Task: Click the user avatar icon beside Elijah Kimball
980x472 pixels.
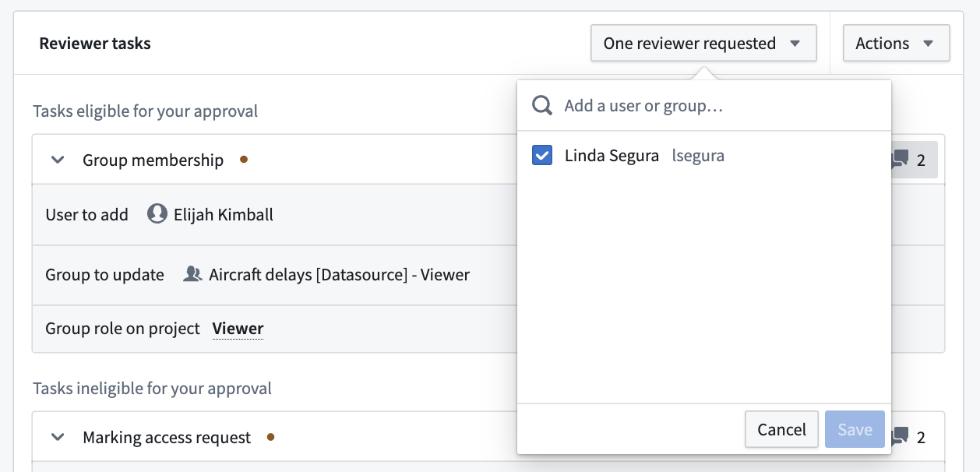Action: (x=157, y=214)
